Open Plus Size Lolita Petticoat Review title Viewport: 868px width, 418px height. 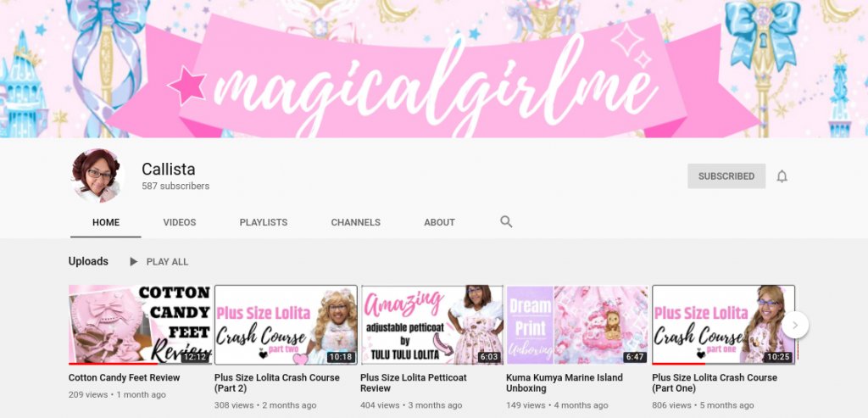(414, 383)
